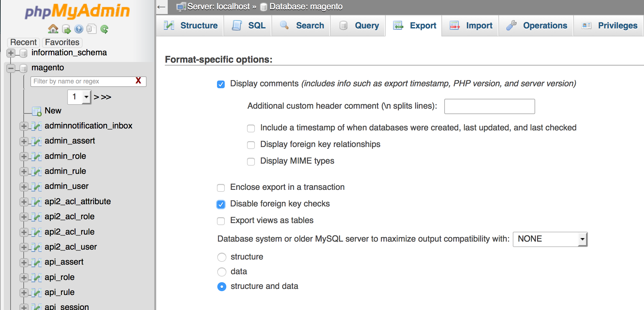Image resolution: width=644 pixels, height=310 pixels.
Task: Uncheck the Display comments checkbox
Action: (221, 84)
